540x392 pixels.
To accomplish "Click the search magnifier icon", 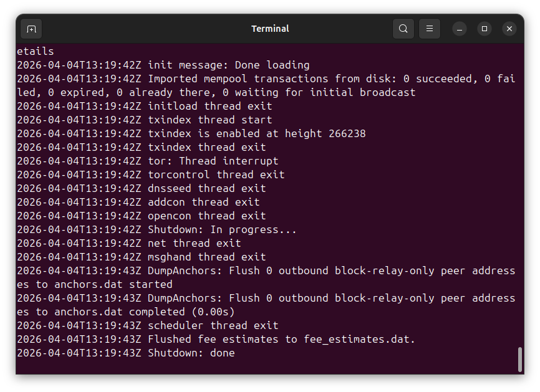I will tap(403, 29).
